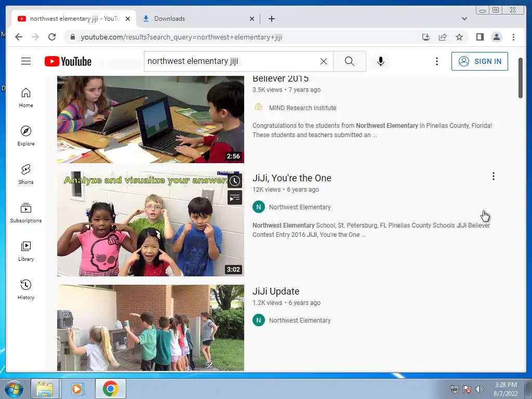Screen dimensions: 532x399
Task: Click the N avatar beside JiJi Update
Action: coord(259,320)
